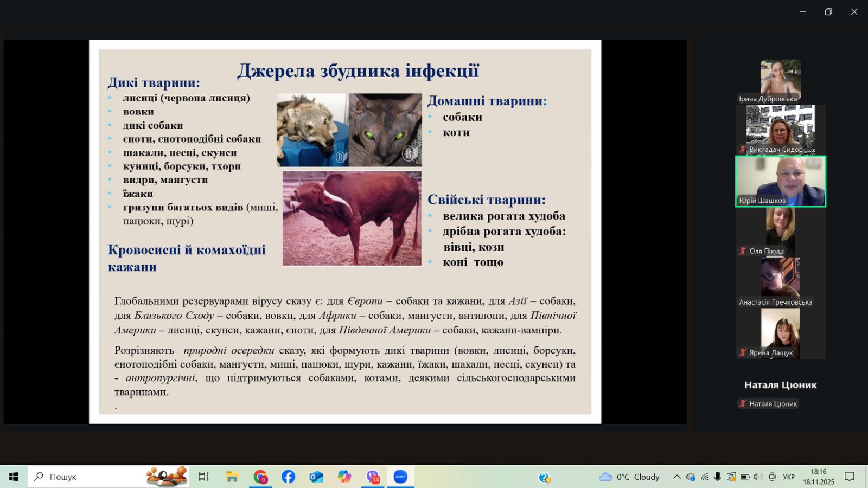Open the Wi-Fi network settings icon
Image resolution: width=868 pixels, height=488 pixels.
[704, 477]
